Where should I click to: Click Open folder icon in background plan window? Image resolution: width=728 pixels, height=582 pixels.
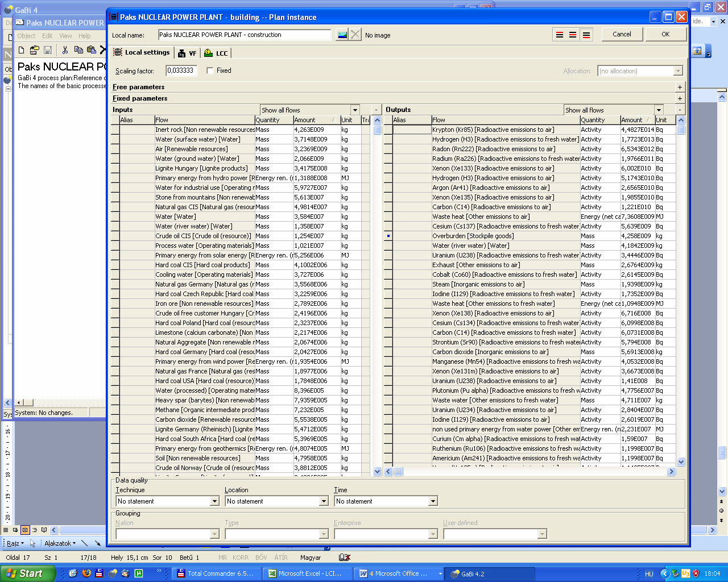(35, 50)
